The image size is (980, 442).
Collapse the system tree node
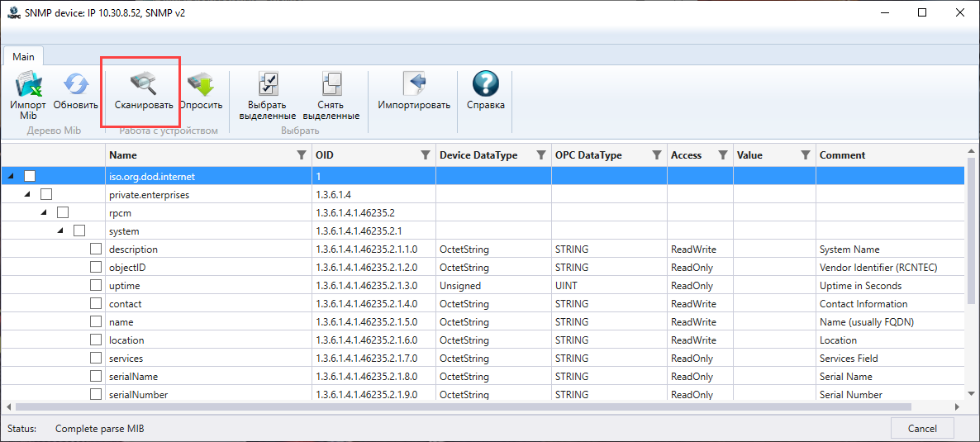click(x=60, y=231)
